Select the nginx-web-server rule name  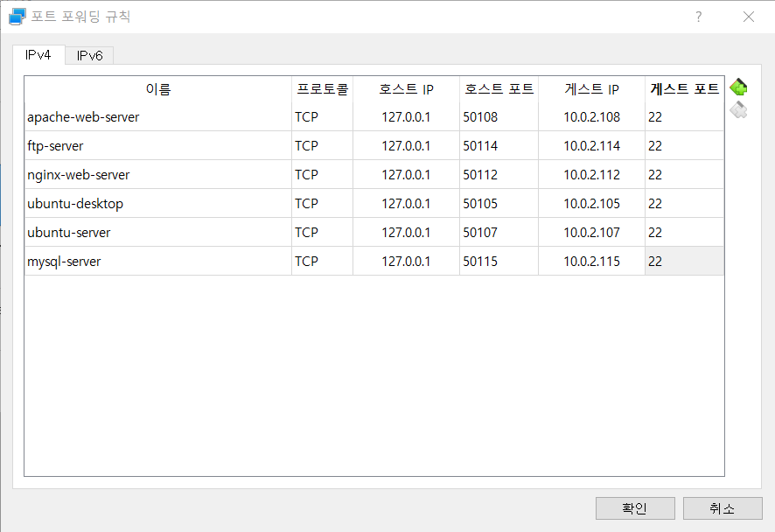(x=158, y=174)
